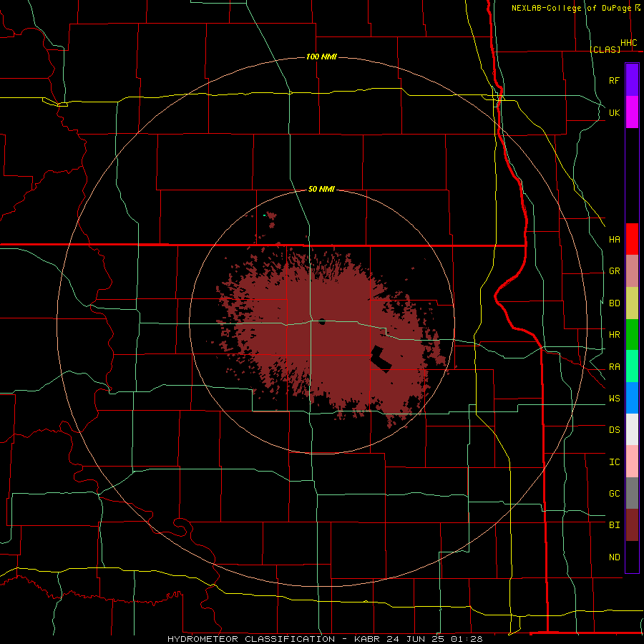The width and height of the screenshot is (644, 644).
Task: Click the RA legend label
Action: (614, 367)
